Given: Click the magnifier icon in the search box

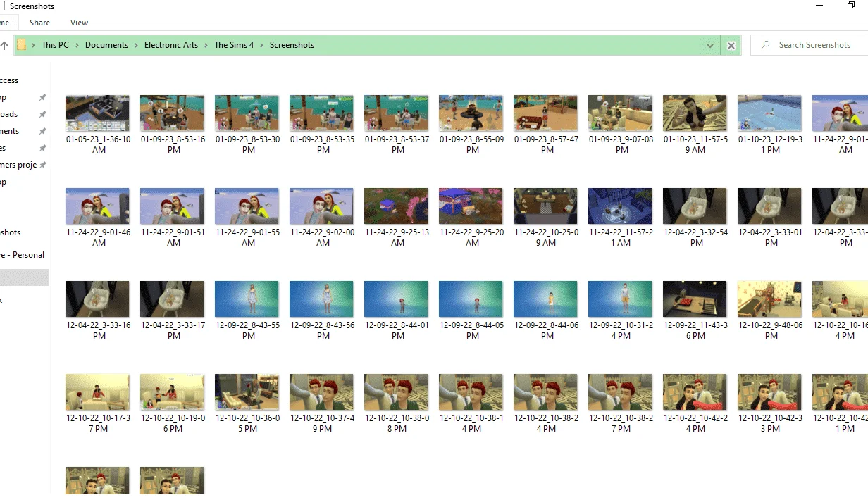Looking at the screenshot, I should pyautogui.click(x=765, y=45).
